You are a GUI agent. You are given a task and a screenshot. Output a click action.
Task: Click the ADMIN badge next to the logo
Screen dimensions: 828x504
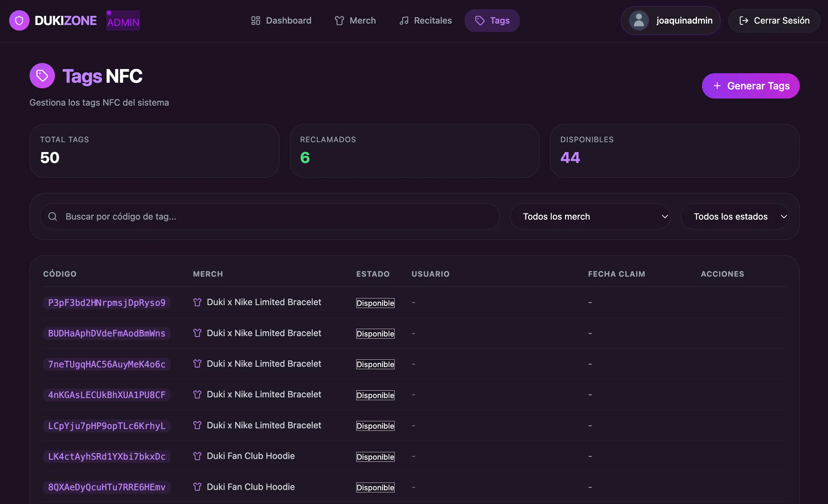pos(123,20)
